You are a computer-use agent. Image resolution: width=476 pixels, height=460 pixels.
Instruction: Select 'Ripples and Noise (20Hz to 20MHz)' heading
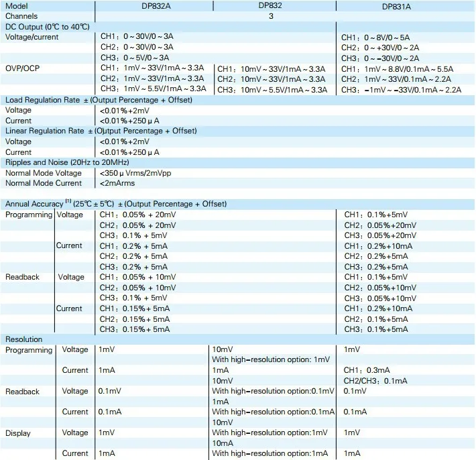click(67, 162)
